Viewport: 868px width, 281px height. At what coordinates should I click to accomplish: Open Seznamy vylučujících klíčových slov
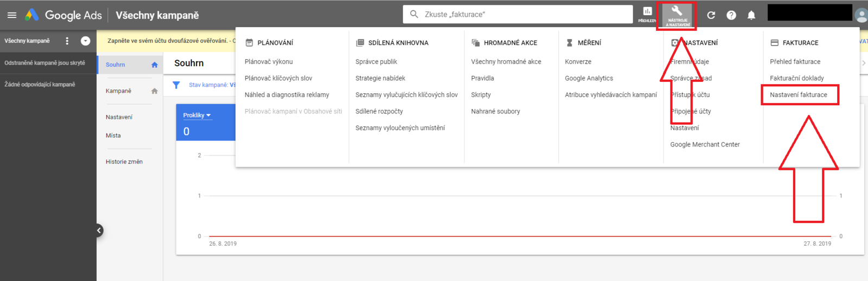(406, 95)
